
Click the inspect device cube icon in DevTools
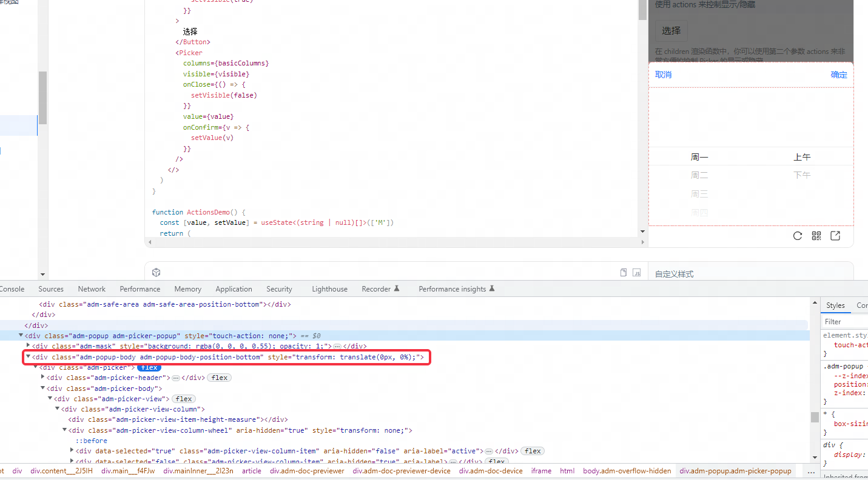156,272
